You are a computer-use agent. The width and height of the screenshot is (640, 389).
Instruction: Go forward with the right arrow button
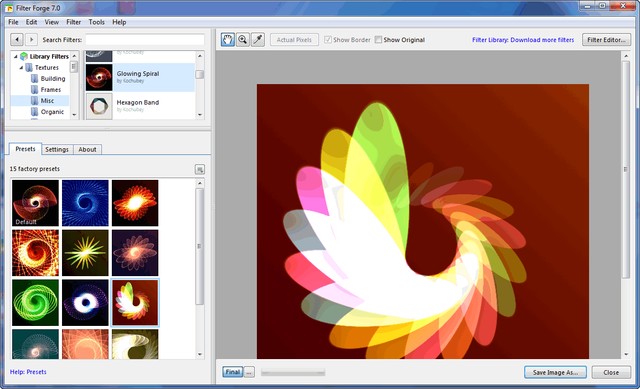(x=31, y=40)
